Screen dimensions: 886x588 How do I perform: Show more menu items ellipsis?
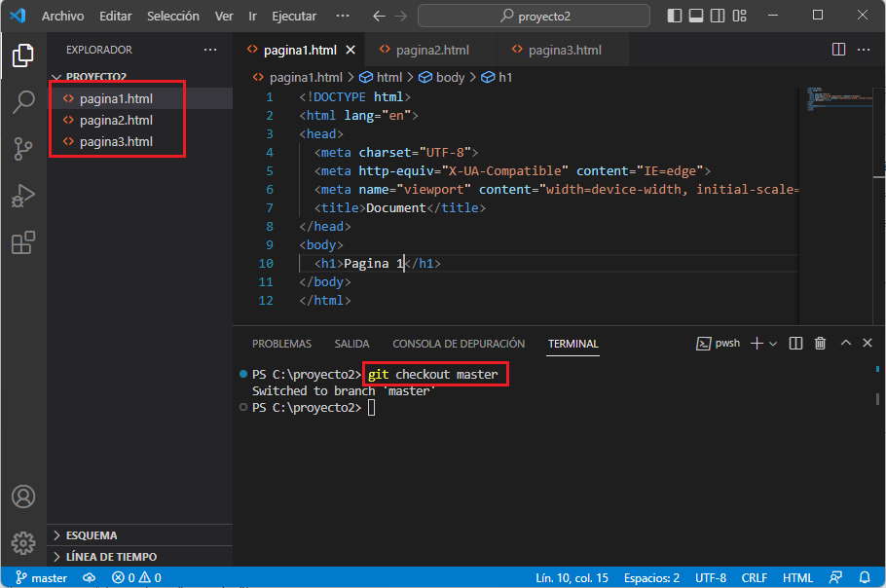(343, 16)
